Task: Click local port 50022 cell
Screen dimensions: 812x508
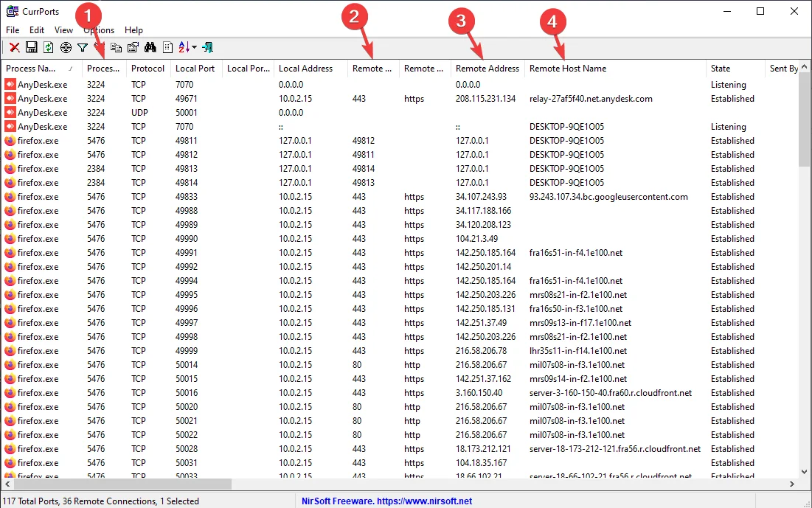Action: click(187, 435)
